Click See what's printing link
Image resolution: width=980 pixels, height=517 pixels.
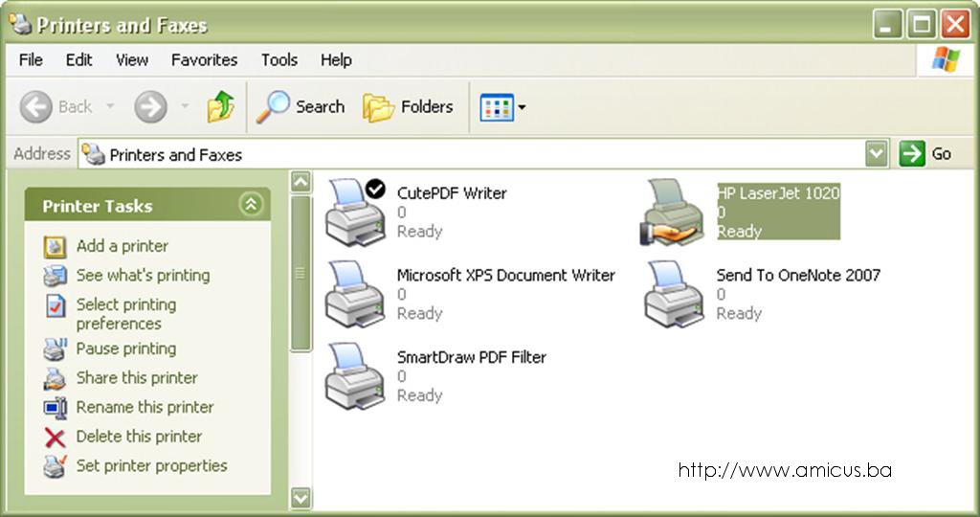click(x=144, y=276)
